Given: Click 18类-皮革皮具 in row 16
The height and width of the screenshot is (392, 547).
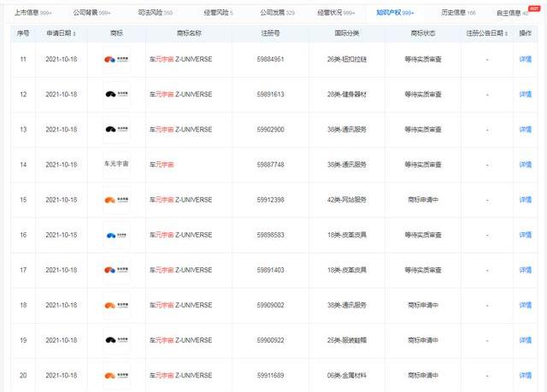Looking at the screenshot, I should [347, 235].
